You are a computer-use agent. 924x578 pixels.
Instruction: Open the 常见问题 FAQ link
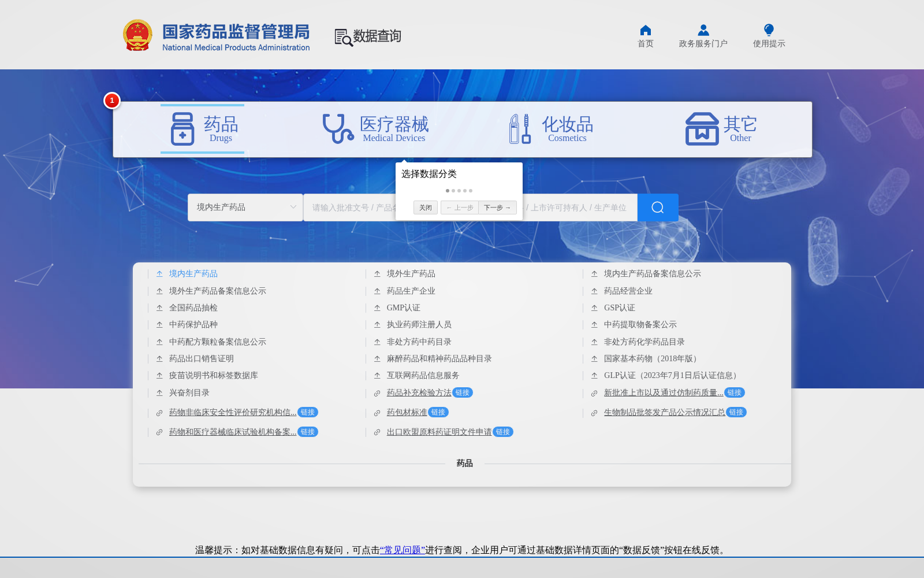[403, 550]
